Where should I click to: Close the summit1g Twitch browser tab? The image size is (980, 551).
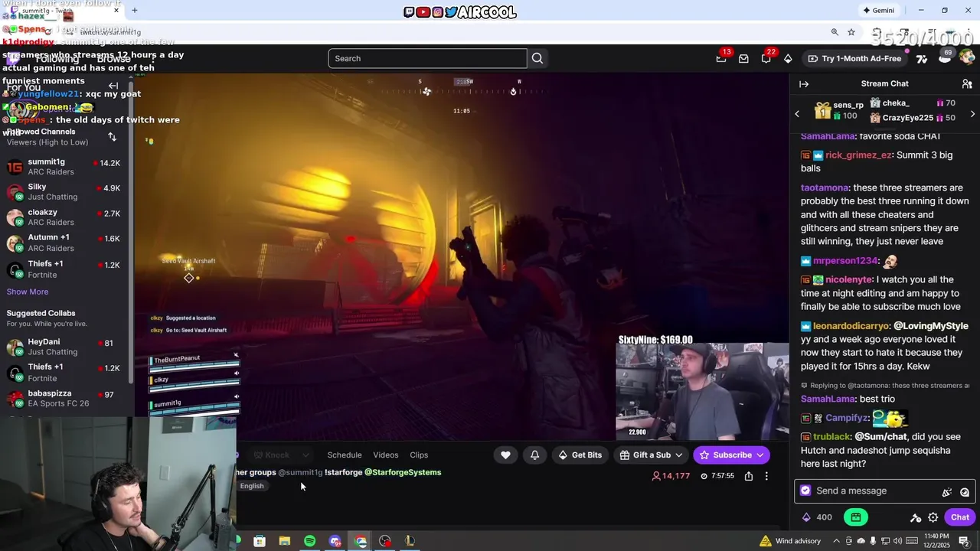coord(116,10)
